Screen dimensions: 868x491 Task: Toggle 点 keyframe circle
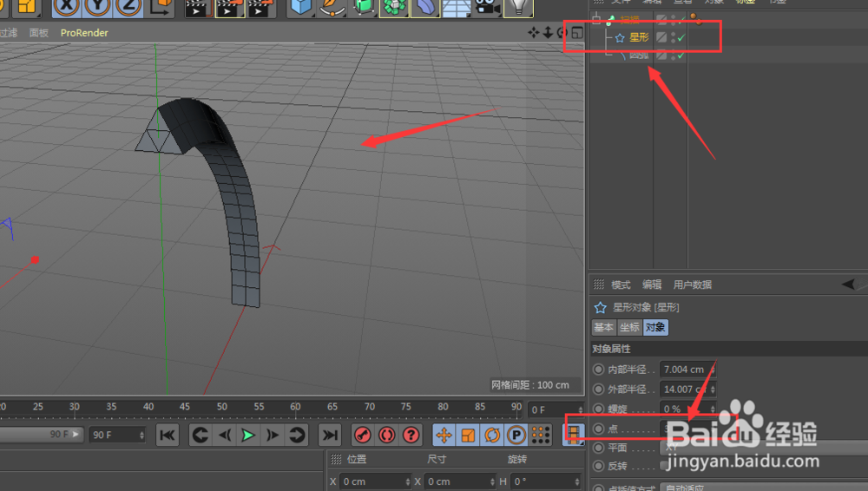[598, 429]
